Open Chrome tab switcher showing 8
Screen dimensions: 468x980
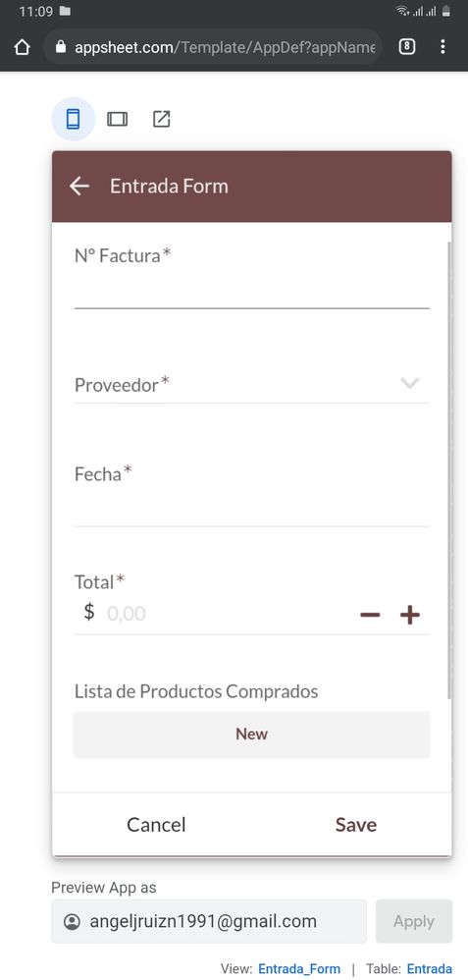(407, 47)
